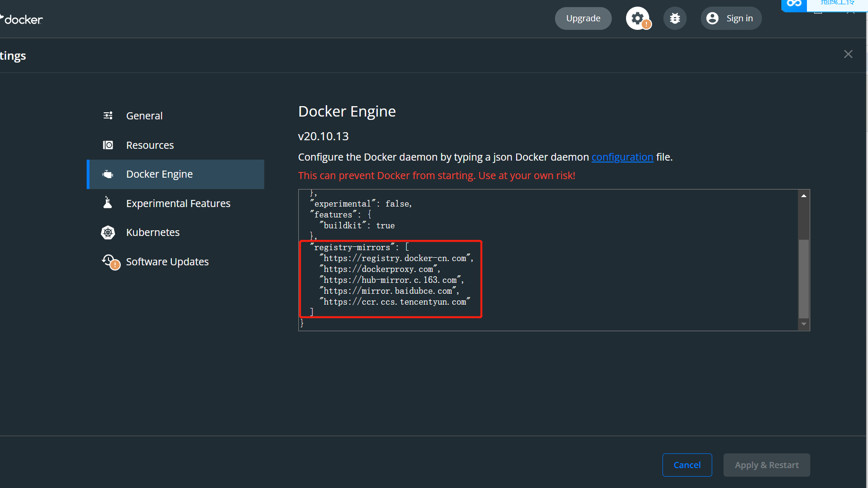868x488 pixels.
Task: Click the cloud upload icon at top right
Action: click(x=794, y=4)
